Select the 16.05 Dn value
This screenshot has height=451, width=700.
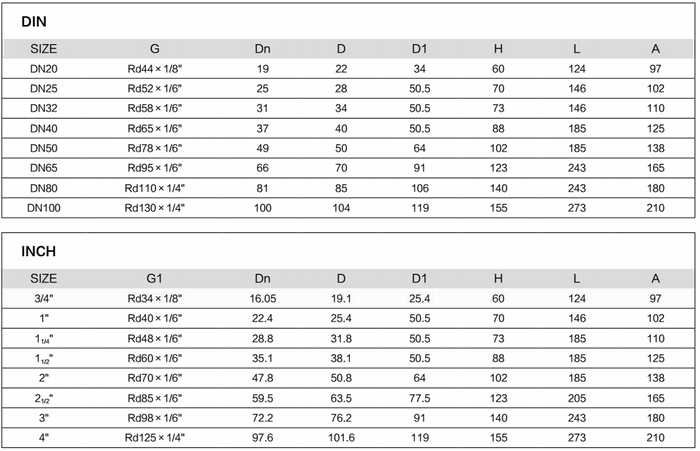click(262, 298)
